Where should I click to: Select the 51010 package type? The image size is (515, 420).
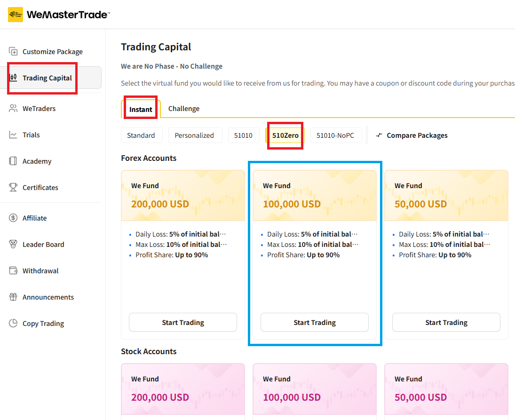tap(243, 135)
